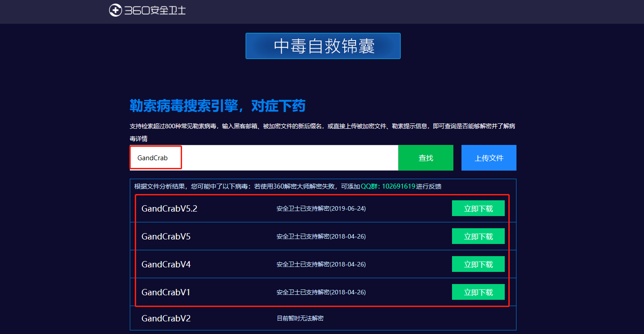Screen dimensions: 644x334
Task: Click the blue 上传文件 upload button
Action: (489, 158)
